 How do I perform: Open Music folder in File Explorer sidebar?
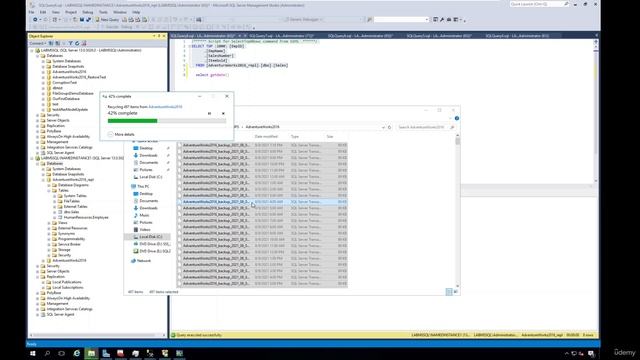click(x=144, y=215)
